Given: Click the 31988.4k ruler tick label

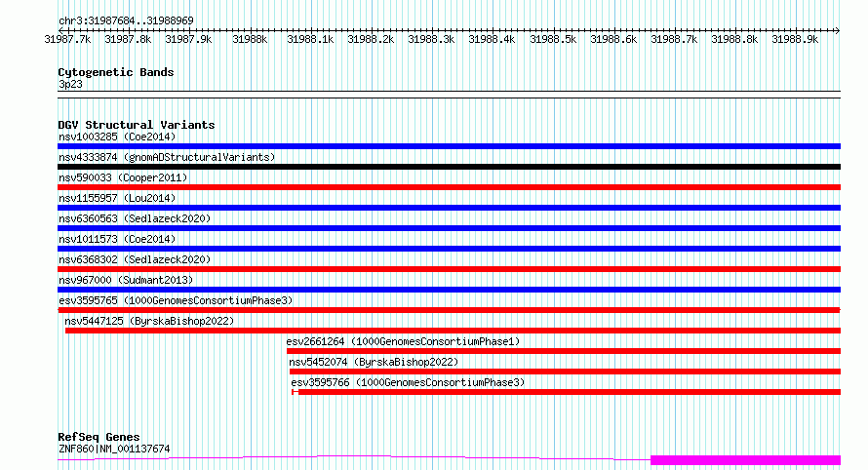Looking at the screenshot, I should point(492,40).
